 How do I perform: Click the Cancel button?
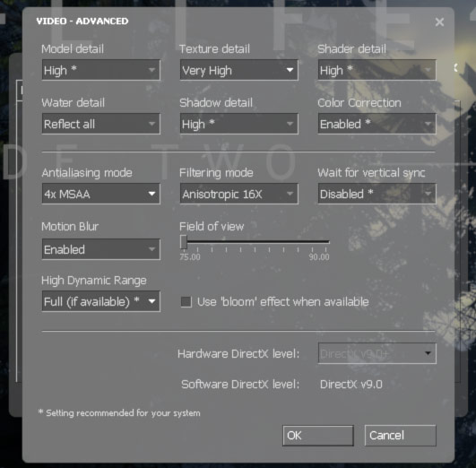401,436
